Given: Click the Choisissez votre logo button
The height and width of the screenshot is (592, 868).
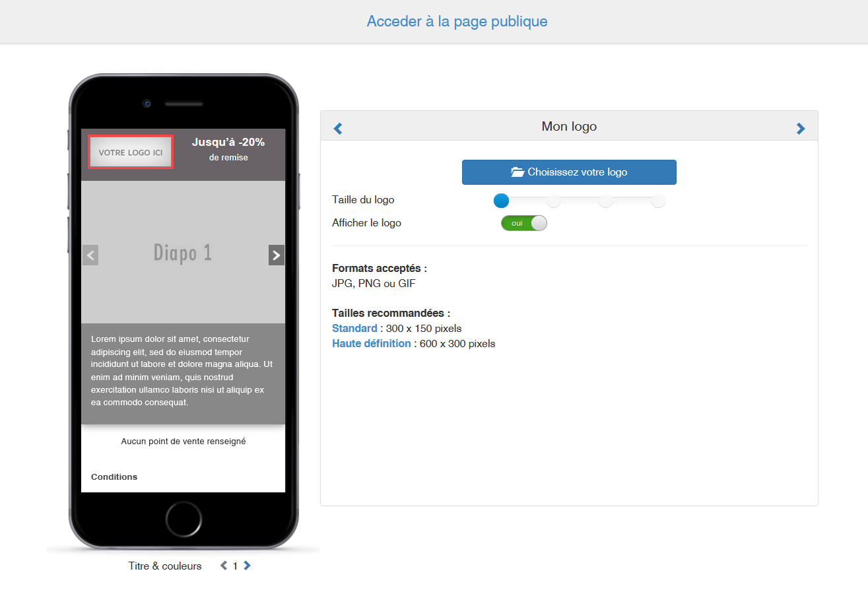Looking at the screenshot, I should 569,172.
